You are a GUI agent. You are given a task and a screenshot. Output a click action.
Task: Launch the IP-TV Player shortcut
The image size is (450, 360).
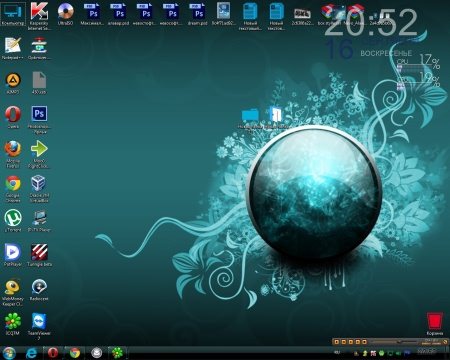(x=39, y=221)
